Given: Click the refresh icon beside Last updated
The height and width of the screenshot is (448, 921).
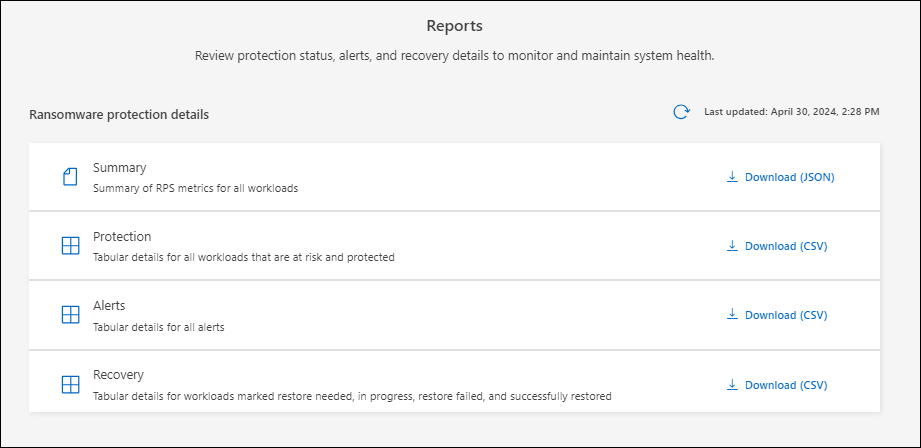Looking at the screenshot, I should pos(681,112).
